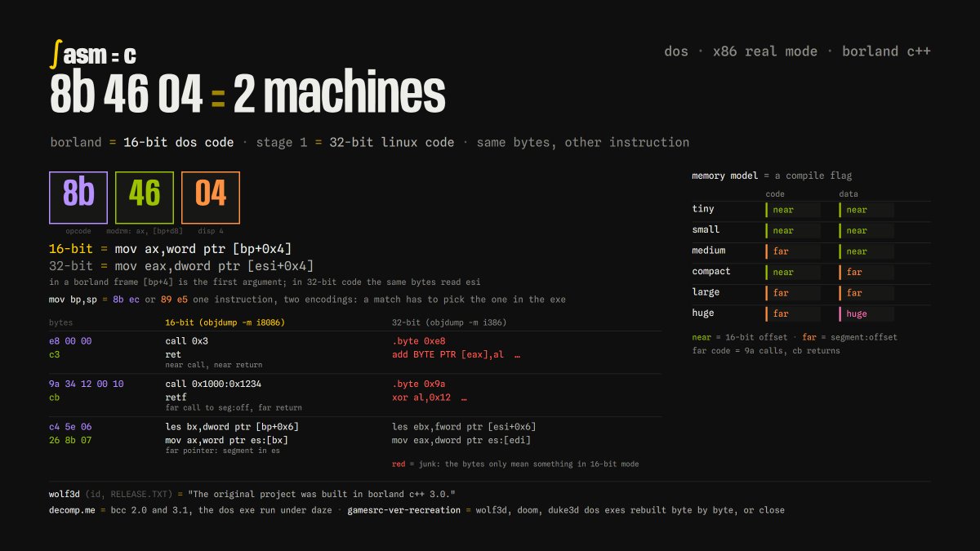The height and width of the screenshot is (551, 980).
Task: Click the pink 'huge' data cell
Action: click(x=866, y=313)
